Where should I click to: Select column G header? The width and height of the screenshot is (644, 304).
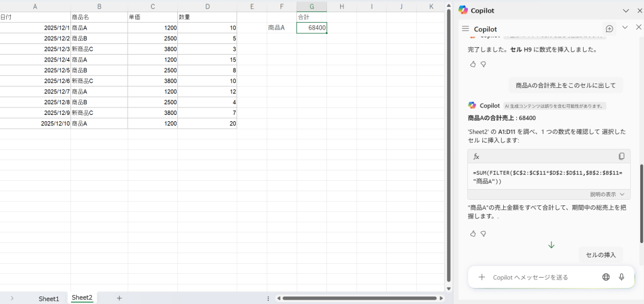coord(311,6)
